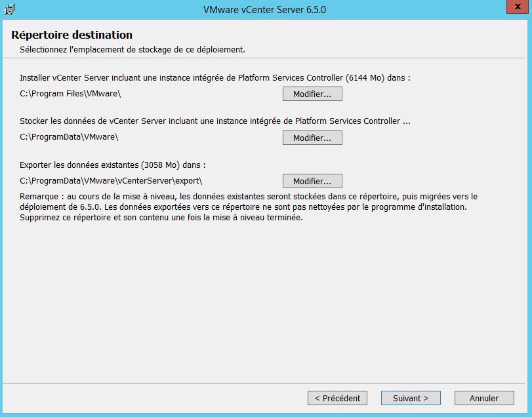This screenshot has height=417, width=532.
Task: Continue with the Suivant button
Action: click(x=411, y=398)
